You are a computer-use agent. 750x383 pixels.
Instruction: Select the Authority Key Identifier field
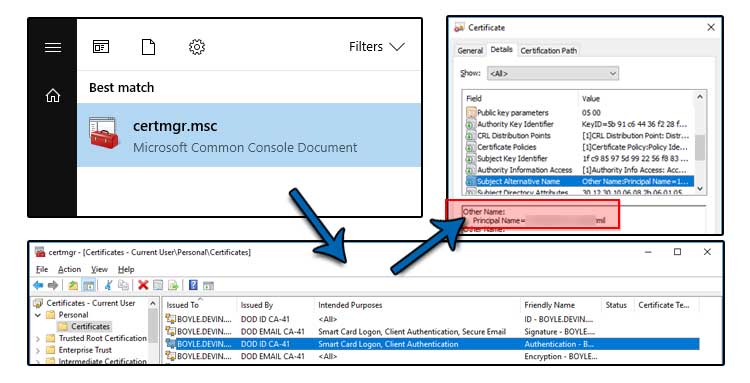(579, 124)
